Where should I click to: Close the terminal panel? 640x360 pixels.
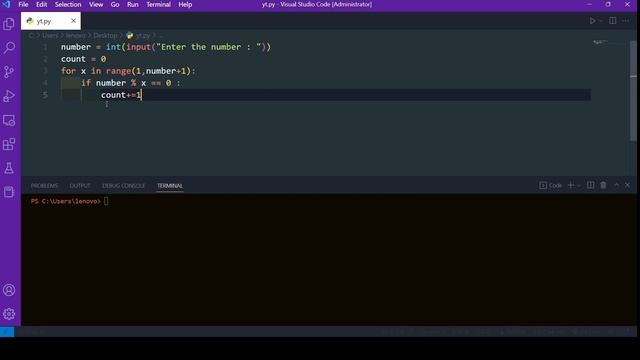pos(627,185)
